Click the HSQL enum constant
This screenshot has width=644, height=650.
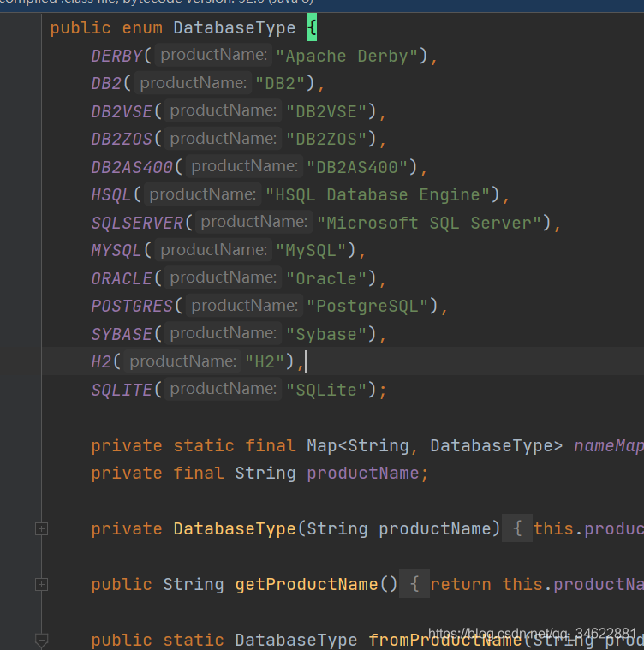tap(111, 195)
